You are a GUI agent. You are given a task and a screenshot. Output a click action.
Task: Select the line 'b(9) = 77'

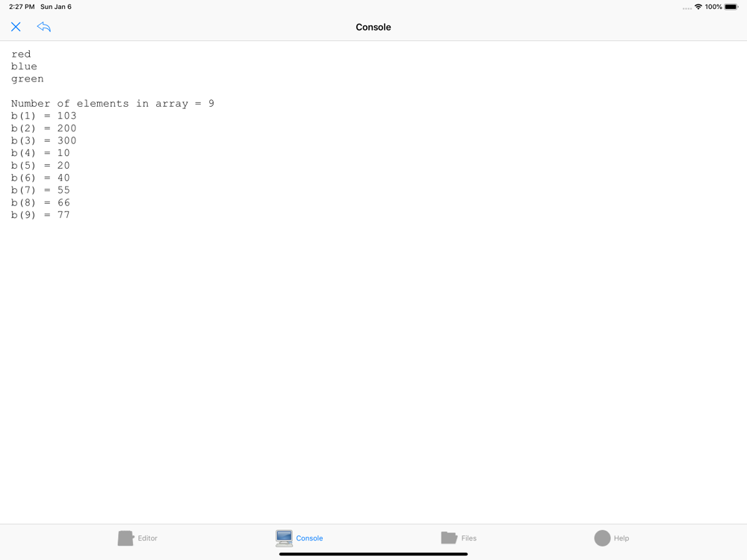[x=40, y=215]
